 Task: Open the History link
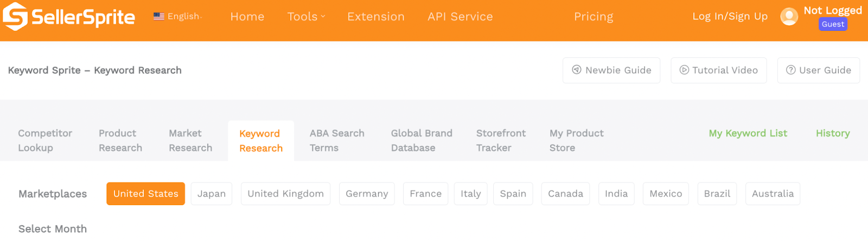pyautogui.click(x=833, y=133)
